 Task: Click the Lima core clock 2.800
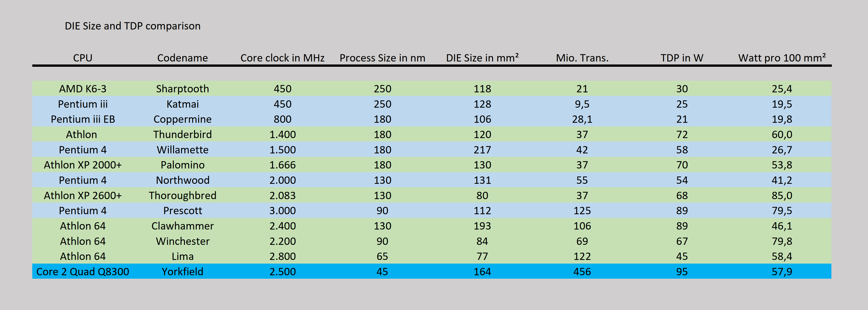[x=282, y=256]
